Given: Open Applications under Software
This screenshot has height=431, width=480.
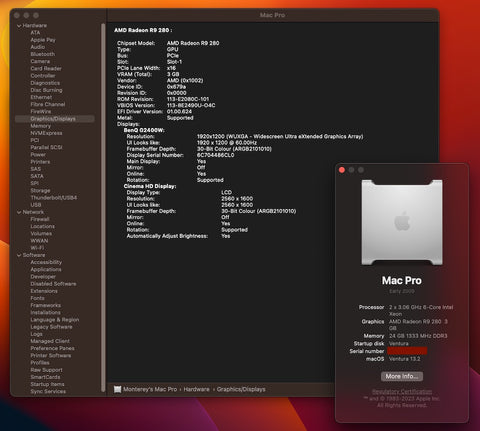Looking at the screenshot, I should click(x=46, y=269).
